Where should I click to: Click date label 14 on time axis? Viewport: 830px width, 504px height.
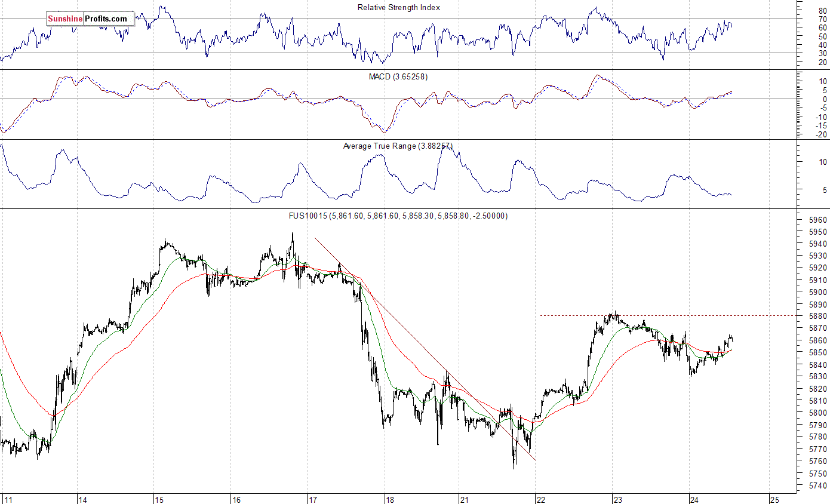(82, 499)
